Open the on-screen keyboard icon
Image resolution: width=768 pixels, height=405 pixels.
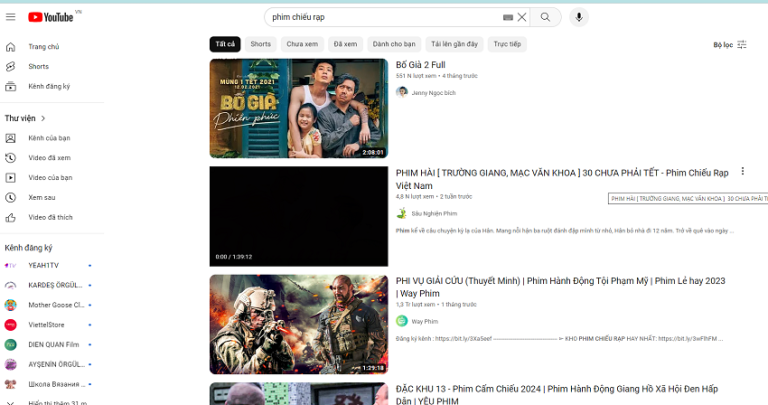[508, 17]
